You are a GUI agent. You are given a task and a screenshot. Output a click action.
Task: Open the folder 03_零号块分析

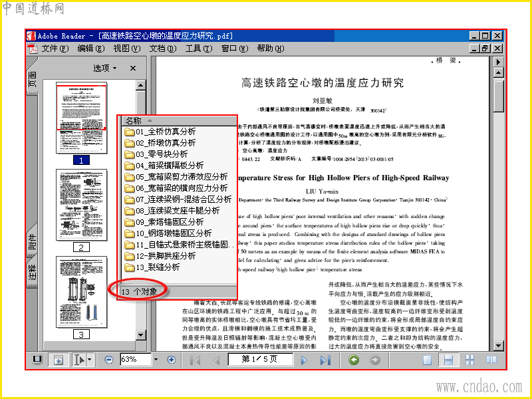[x=156, y=154]
